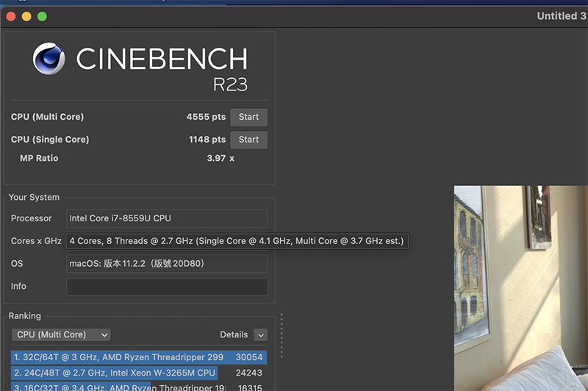588x391 pixels.
Task: Minimize the window with yellow button
Action: click(26, 16)
